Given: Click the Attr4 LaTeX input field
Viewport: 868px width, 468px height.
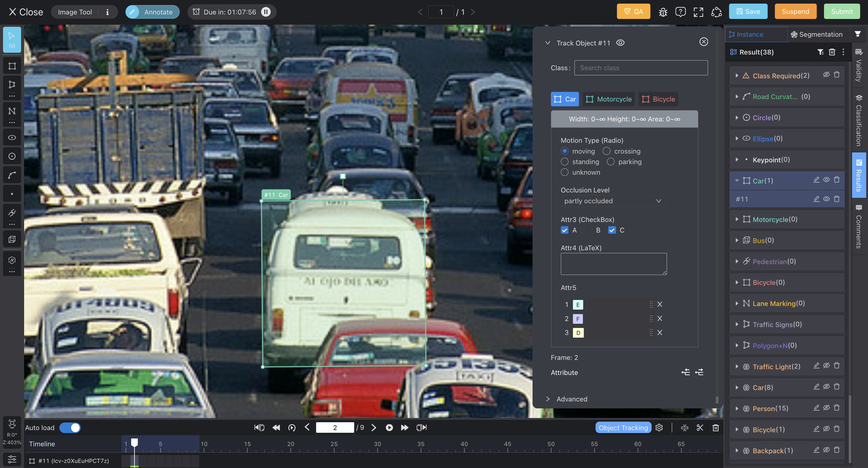Looking at the screenshot, I should point(613,264).
